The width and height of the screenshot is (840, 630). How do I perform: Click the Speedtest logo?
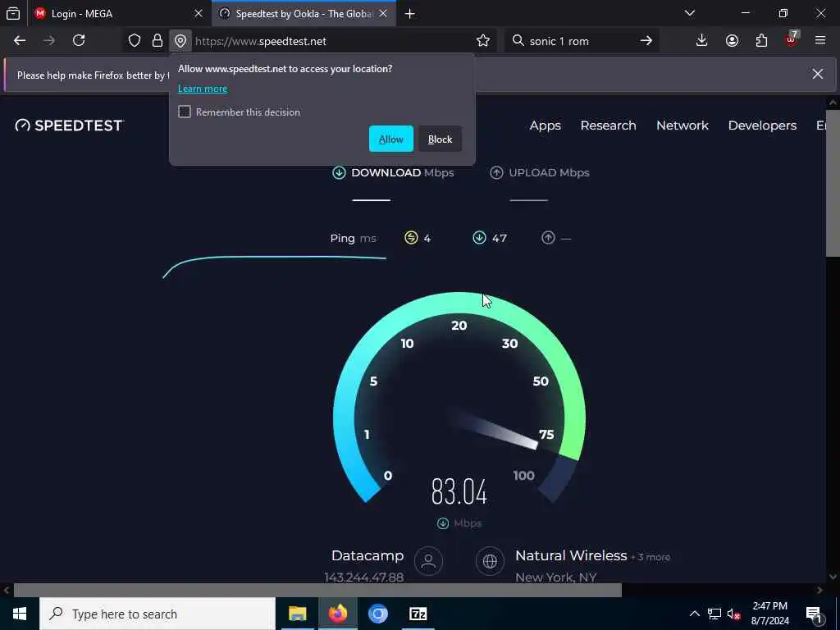(70, 126)
